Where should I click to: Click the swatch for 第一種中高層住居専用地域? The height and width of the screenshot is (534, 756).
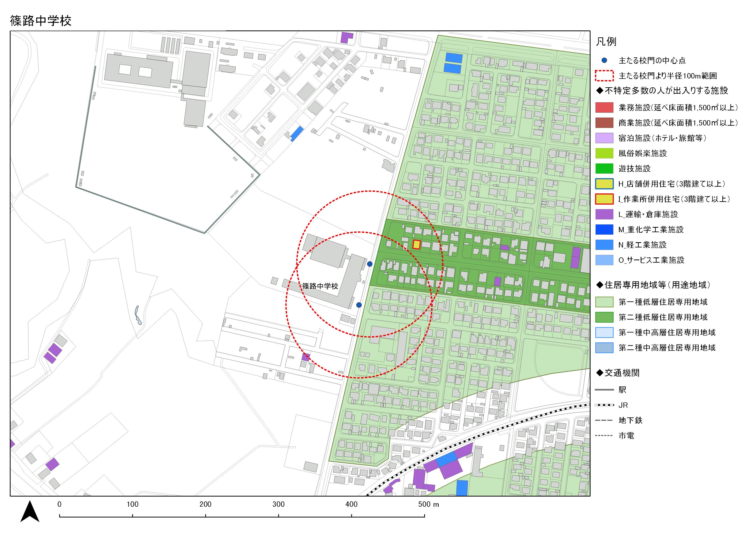[604, 332]
